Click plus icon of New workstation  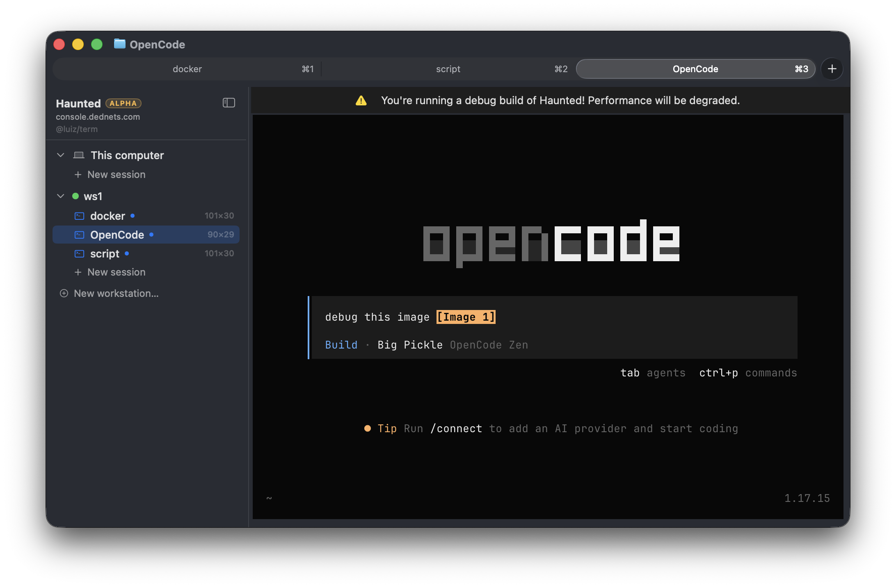pos(64,293)
